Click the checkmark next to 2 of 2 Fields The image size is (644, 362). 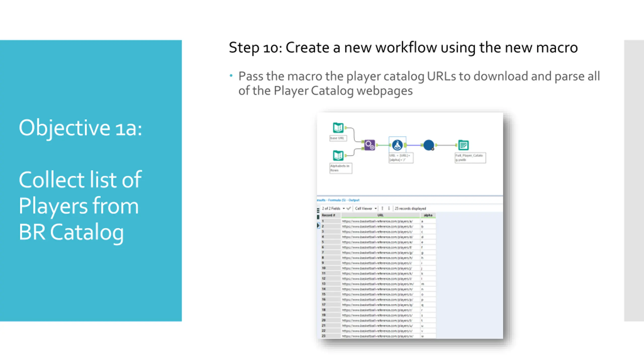click(x=348, y=208)
